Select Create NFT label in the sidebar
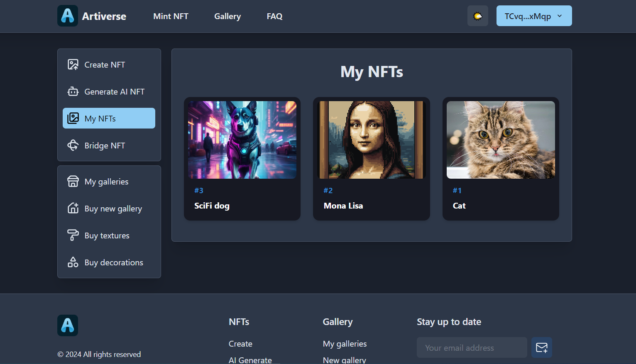Viewport: 636px width, 364px height. (105, 65)
